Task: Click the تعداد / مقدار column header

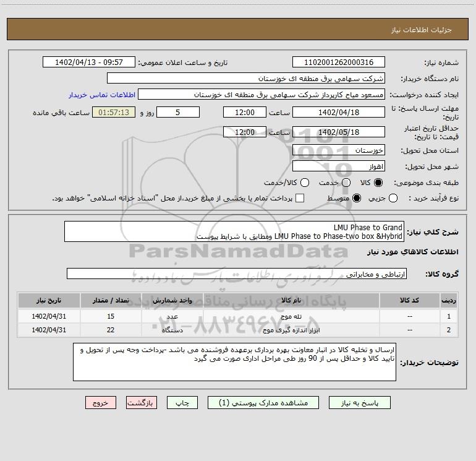Action: click(111, 301)
